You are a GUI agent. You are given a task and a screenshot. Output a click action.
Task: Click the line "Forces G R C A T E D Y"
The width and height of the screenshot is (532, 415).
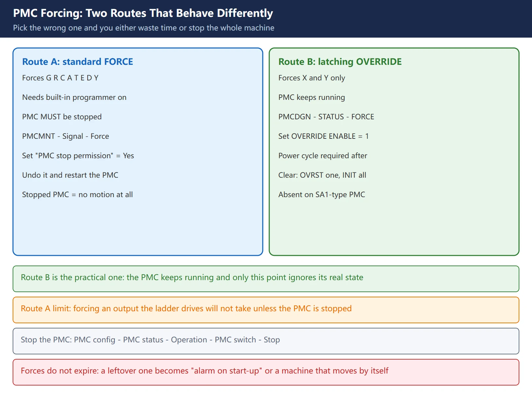60,78
